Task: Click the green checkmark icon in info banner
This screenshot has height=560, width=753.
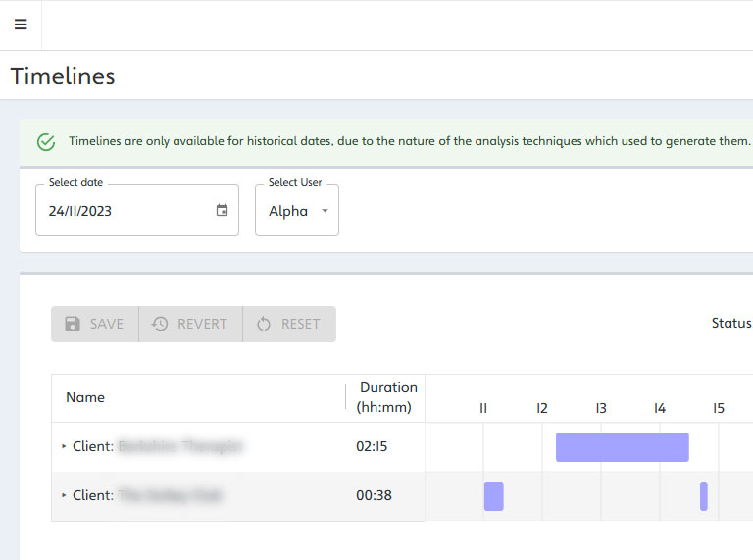Action: coord(46,141)
